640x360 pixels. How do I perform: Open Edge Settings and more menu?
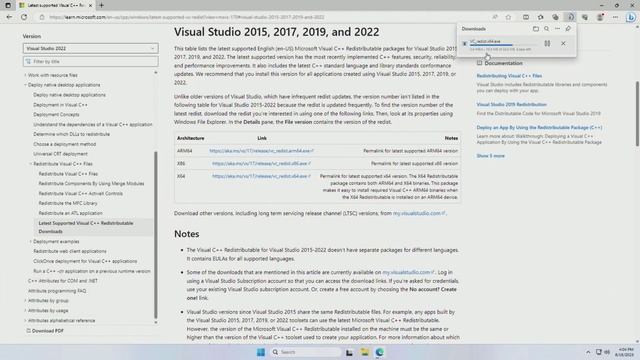[615, 17]
